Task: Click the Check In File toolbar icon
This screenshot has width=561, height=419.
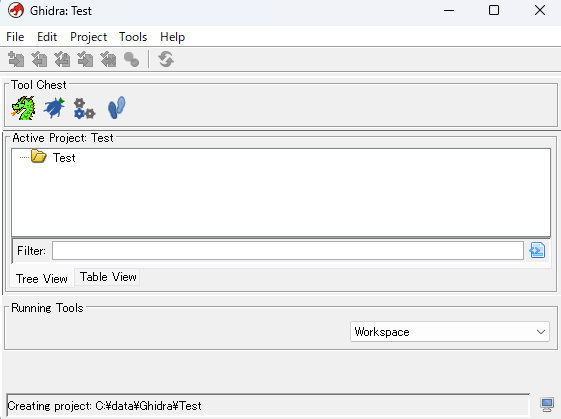Action: tap(85, 59)
